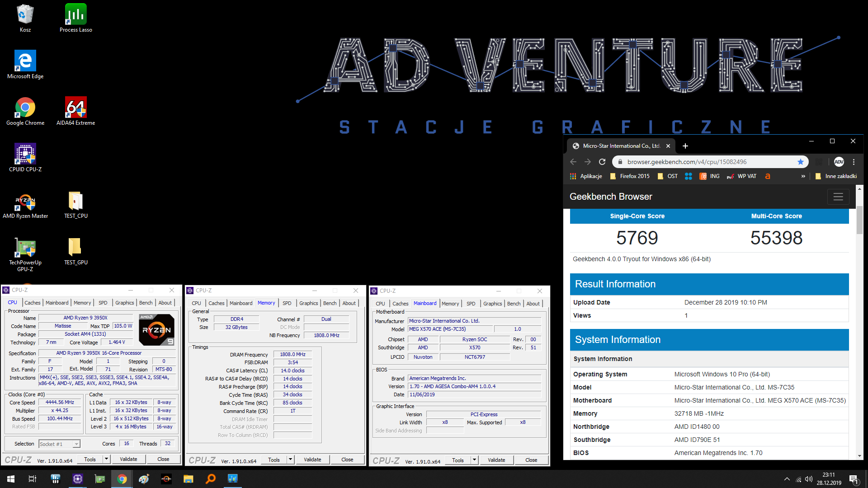Click Validate in CPU-Z Mainboard window

(x=496, y=460)
